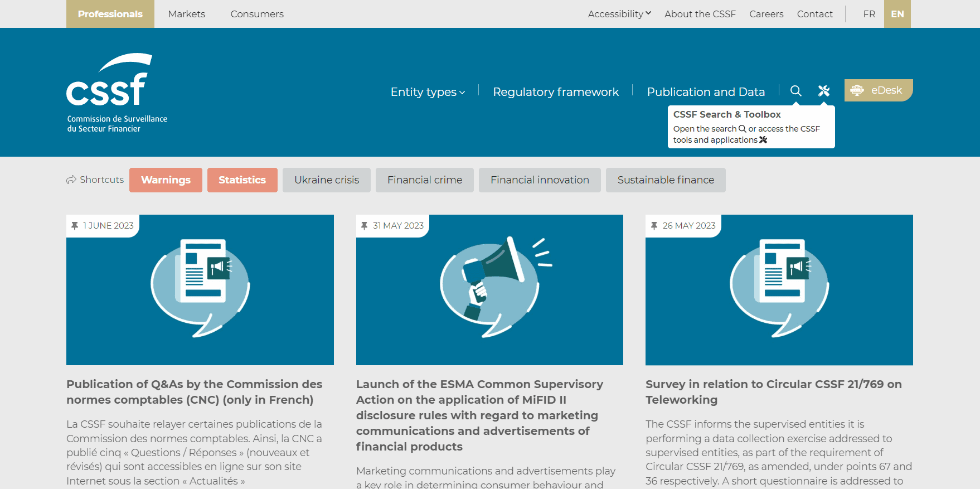Image resolution: width=980 pixels, height=489 pixels.
Task: Click the pin icon on 26 MAY 2023
Action: coord(654,226)
